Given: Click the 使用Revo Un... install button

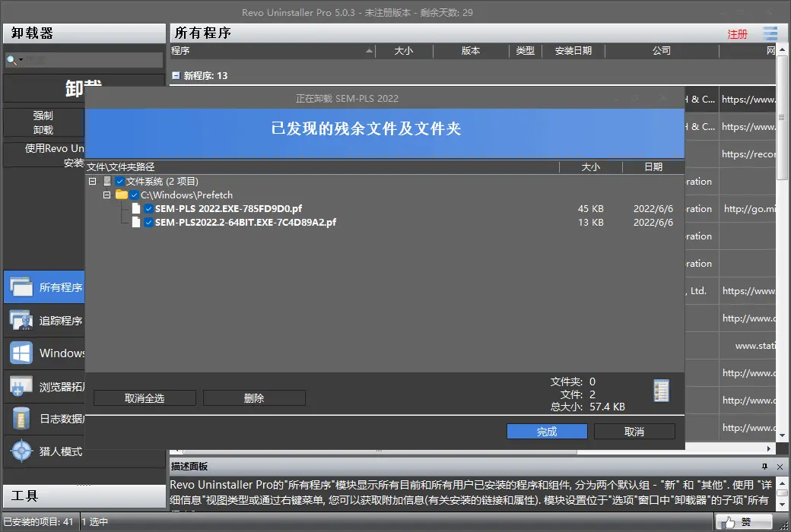Looking at the screenshot, I should [43, 155].
